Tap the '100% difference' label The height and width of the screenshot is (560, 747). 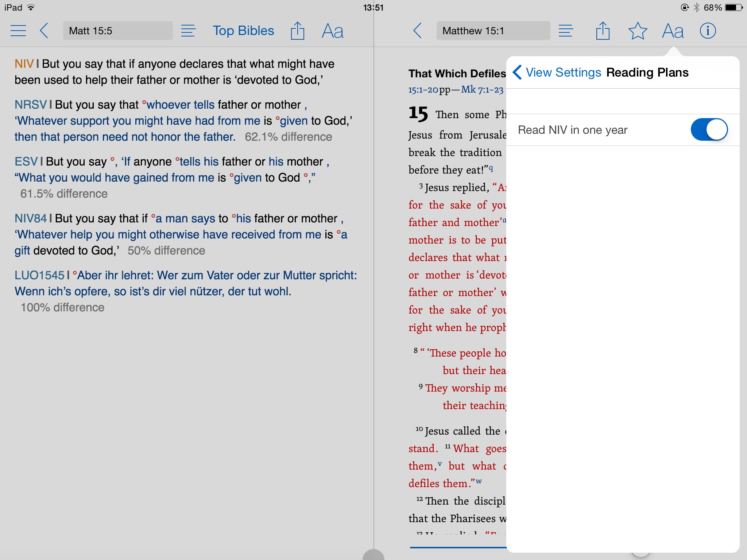point(62,307)
